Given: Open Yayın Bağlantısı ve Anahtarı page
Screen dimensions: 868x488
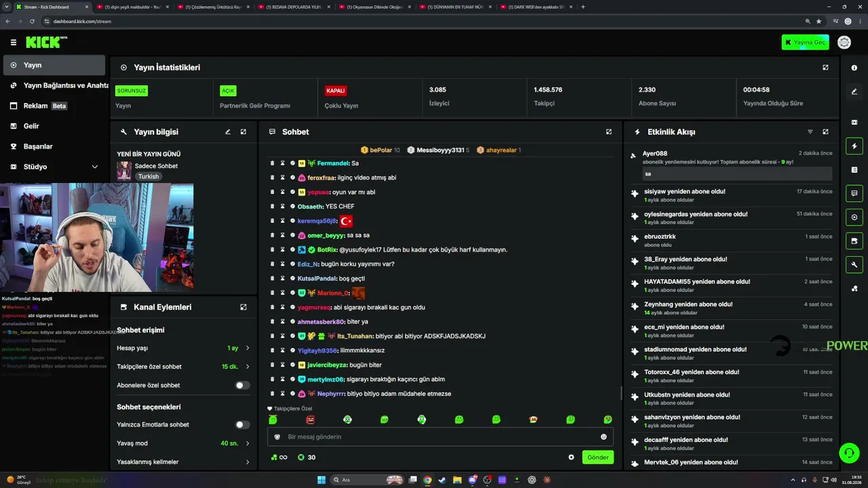Looking at the screenshot, I should tap(54, 85).
